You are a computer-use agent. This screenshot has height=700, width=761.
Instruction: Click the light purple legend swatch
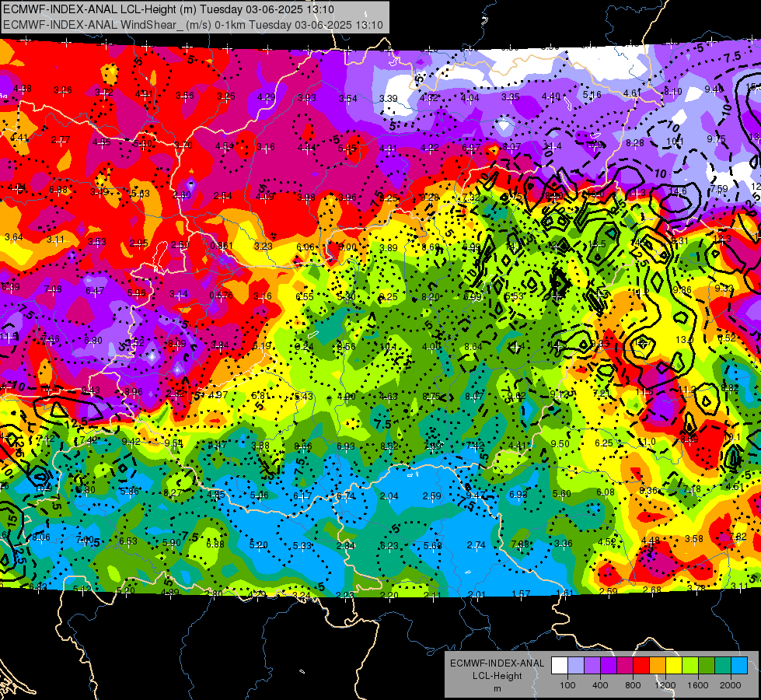click(x=592, y=666)
